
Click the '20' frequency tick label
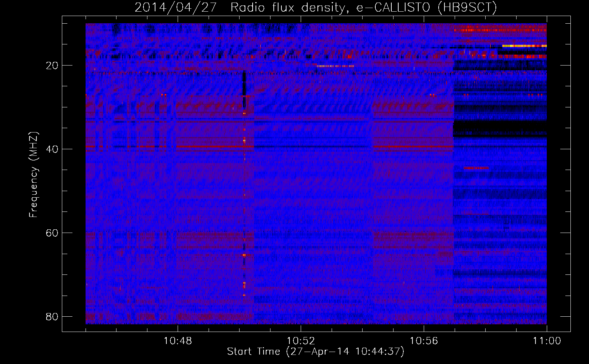coord(52,66)
